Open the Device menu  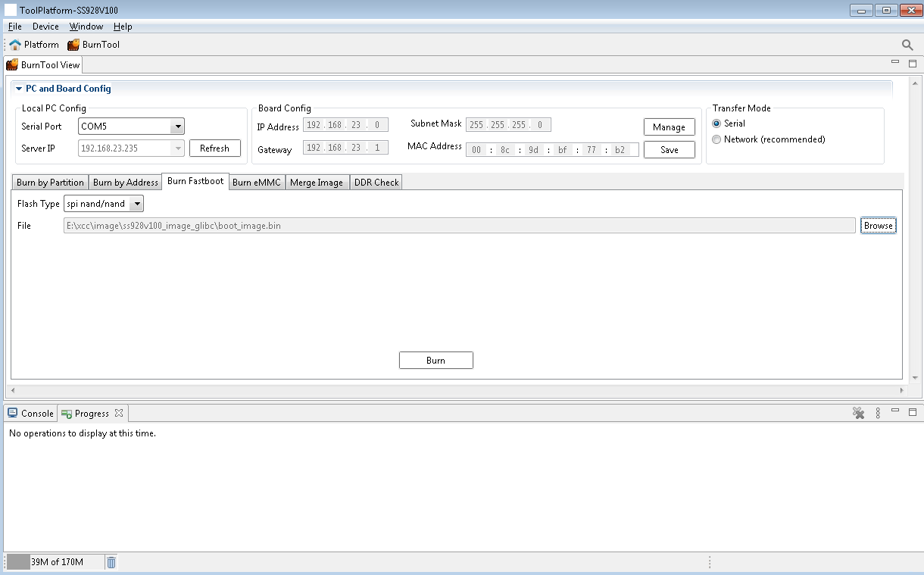coord(45,27)
